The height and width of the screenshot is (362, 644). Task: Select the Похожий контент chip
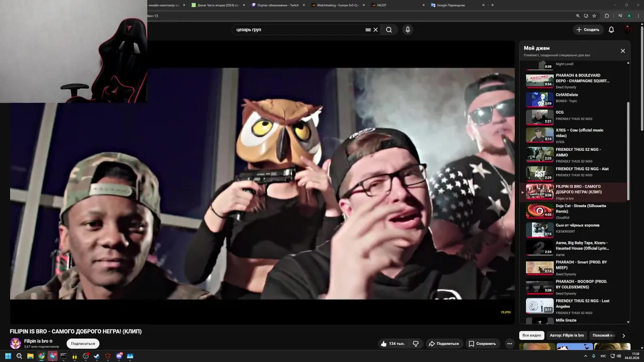pyautogui.click(x=604, y=335)
